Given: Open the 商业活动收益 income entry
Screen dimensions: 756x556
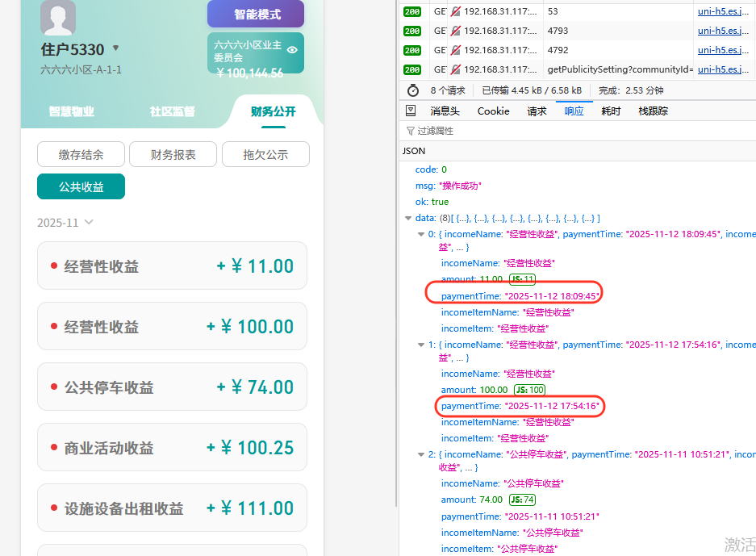Looking at the screenshot, I should tap(172, 448).
